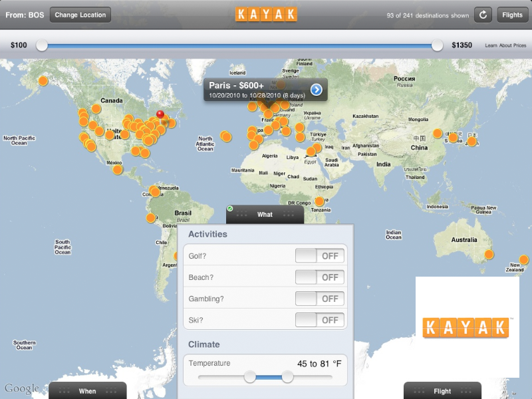Click the "From: BOS" label

(x=25, y=15)
